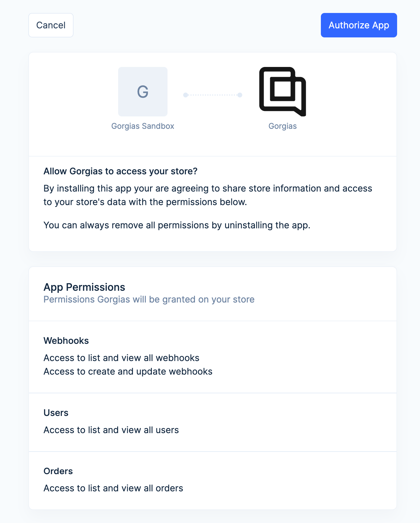Select the Gorgias Sandbox G avatar
The image size is (420, 523).
143,92
